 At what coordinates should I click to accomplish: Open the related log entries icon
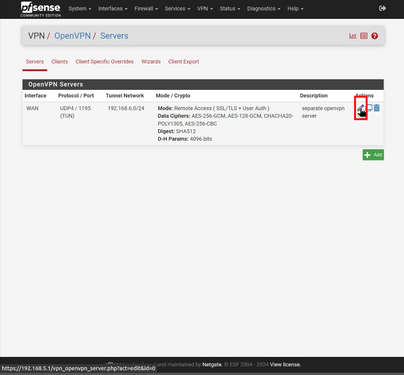click(364, 36)
